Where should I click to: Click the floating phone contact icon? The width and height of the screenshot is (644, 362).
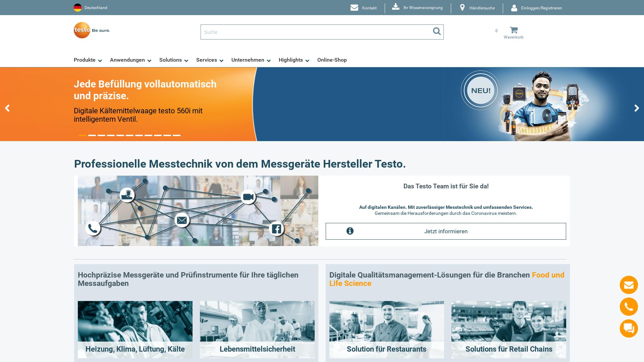tap(629, 307)
